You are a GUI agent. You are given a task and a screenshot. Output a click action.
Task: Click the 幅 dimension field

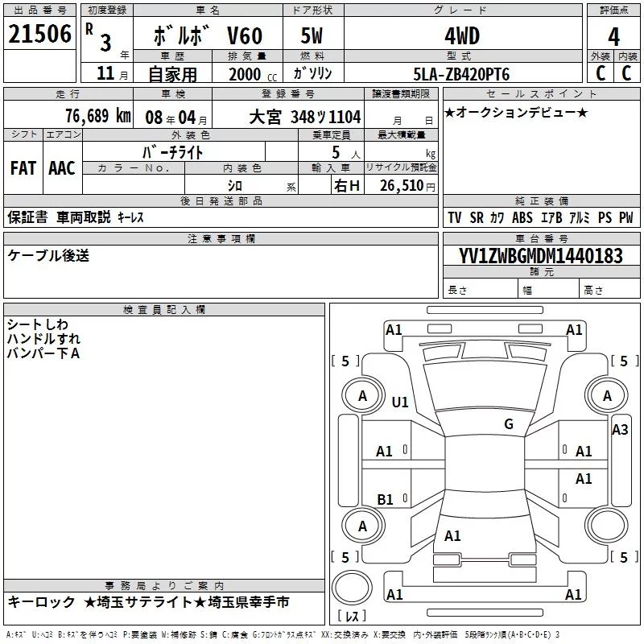pos(549,290)
